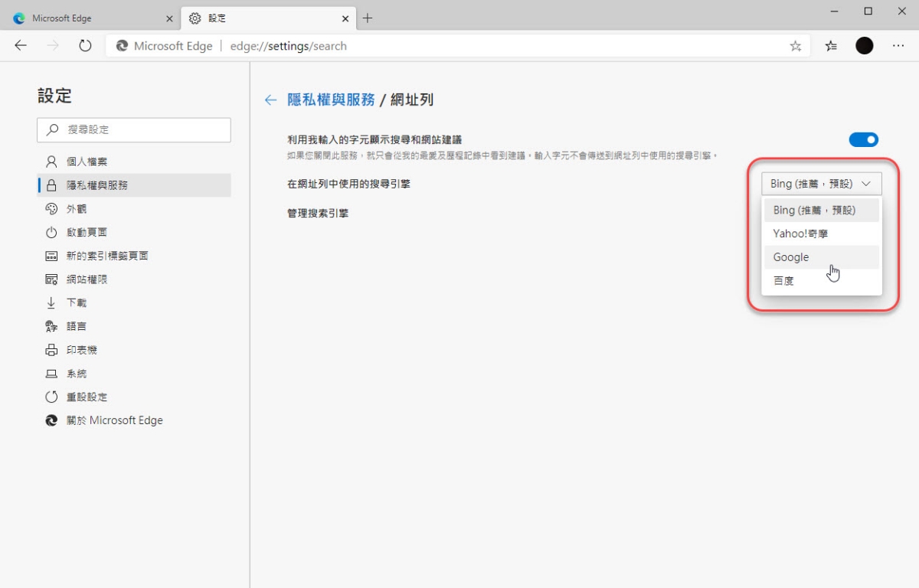Open 下載 settings section

coord(134,302)
